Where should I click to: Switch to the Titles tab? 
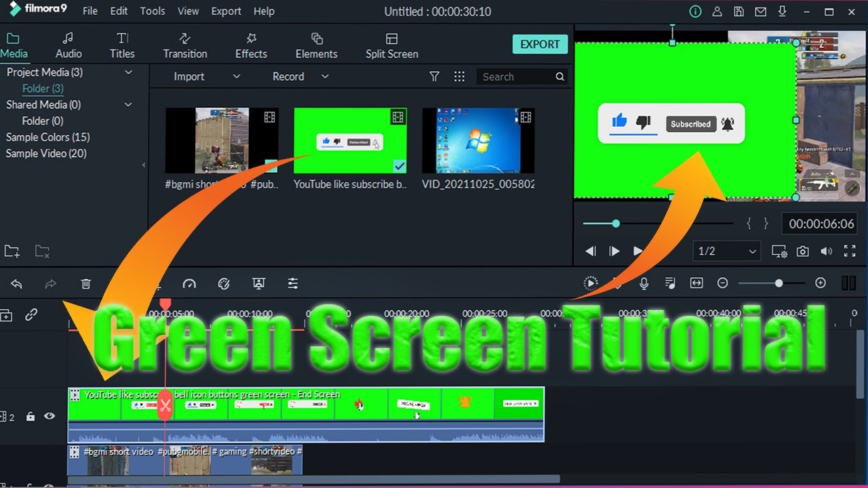(x=122, y=46)
